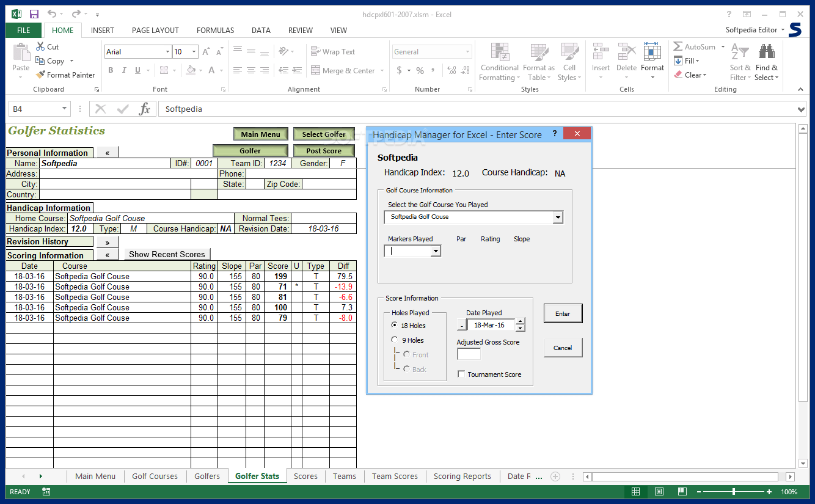Click the Enter button in the dialog
This screenshot has height=504, width=815.
pos(563,313)
